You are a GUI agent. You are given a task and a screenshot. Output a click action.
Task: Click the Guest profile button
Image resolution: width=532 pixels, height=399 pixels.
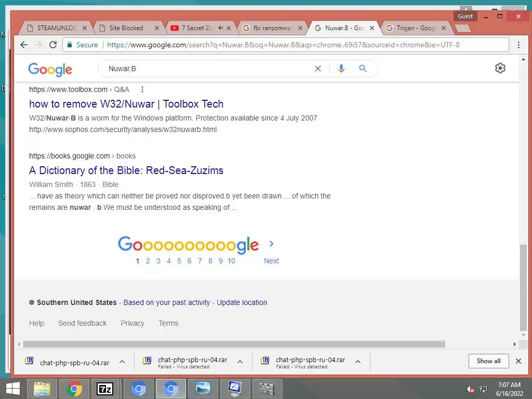click(465, 16)
